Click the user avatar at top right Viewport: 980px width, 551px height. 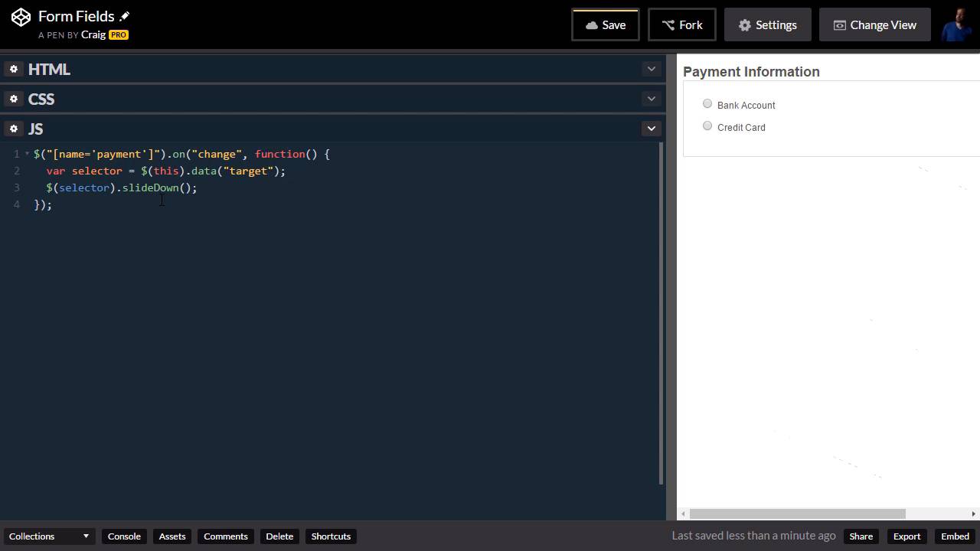956,24
